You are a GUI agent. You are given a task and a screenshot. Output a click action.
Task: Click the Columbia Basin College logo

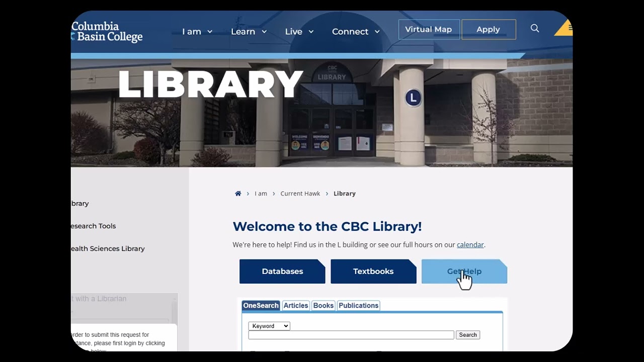(107, 32)
